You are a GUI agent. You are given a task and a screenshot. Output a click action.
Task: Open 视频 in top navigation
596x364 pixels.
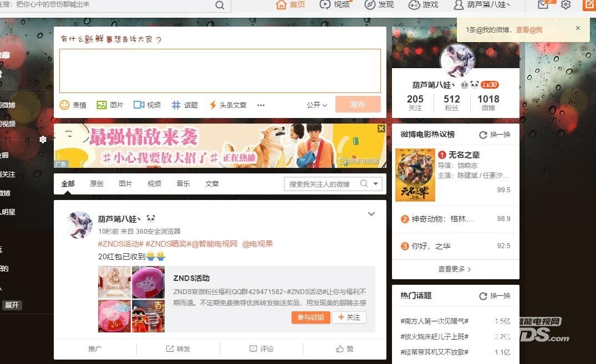334,4
